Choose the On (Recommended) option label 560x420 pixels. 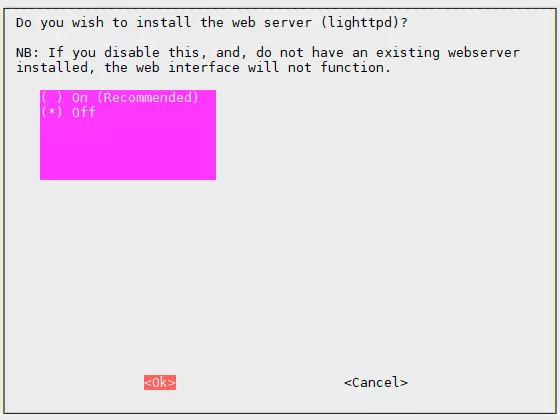coord(135,98)
